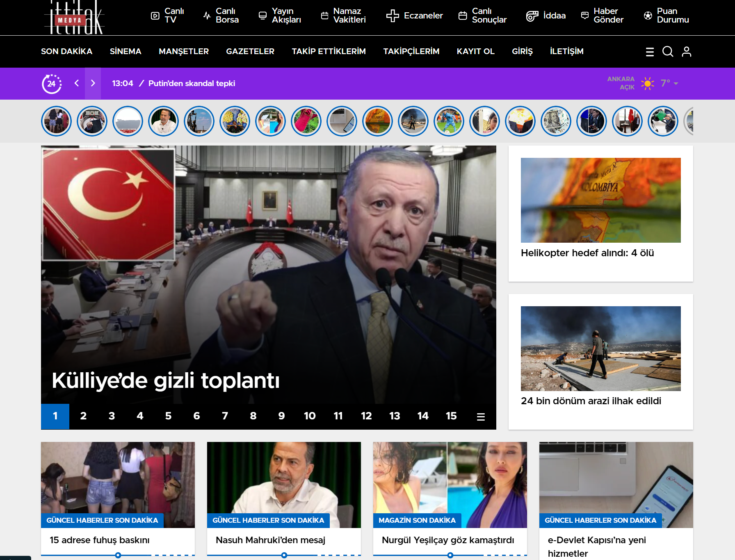Open the Canlı Sonuçlar icon
This screenshot has height=560, width=735.
click(x=463, y=16)
